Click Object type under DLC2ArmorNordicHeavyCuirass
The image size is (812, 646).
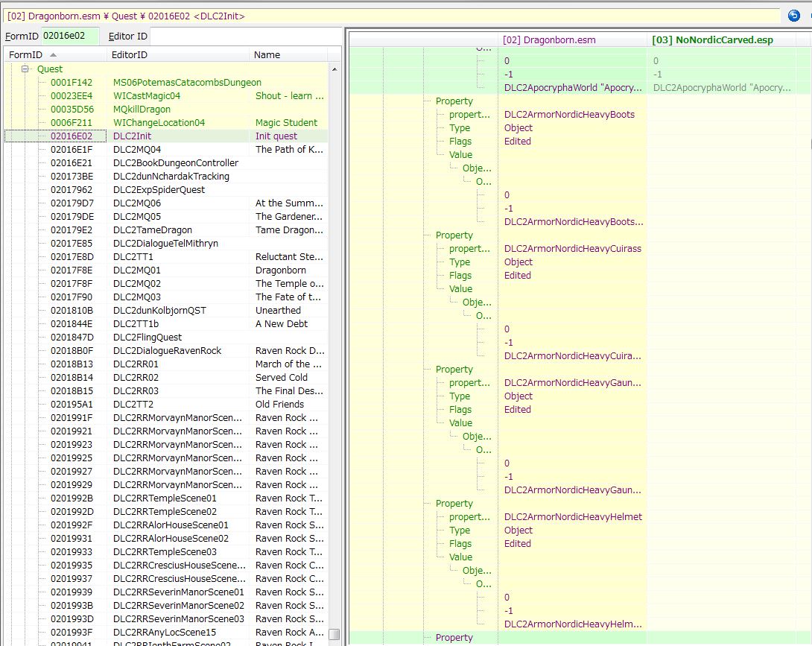point(518,262)
